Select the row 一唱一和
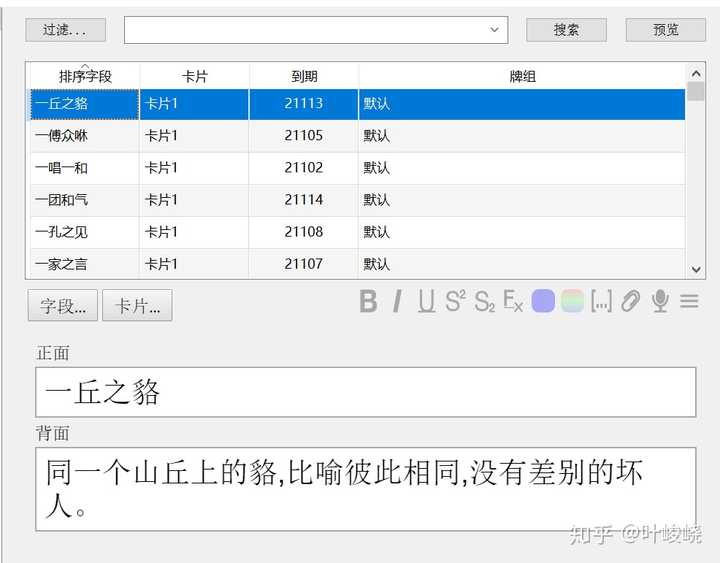The width and height of the screenshot is (720, 563). coord(358,168)
